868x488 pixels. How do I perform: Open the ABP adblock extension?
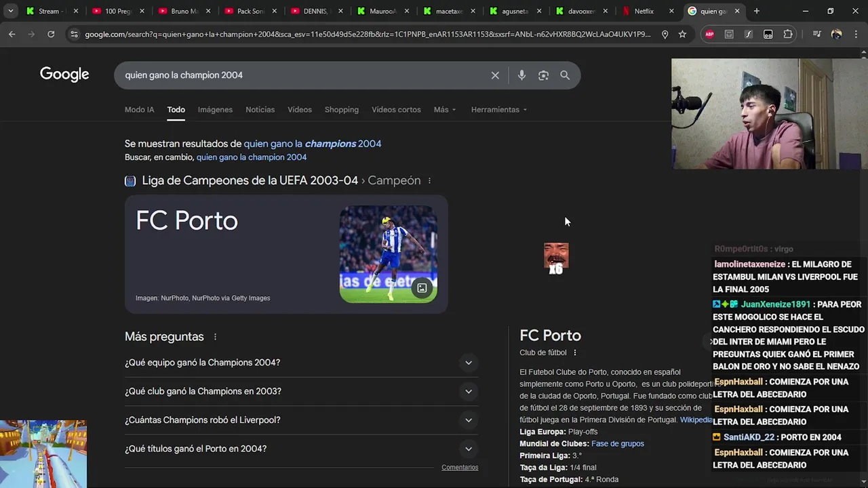(x=709, y=35)
